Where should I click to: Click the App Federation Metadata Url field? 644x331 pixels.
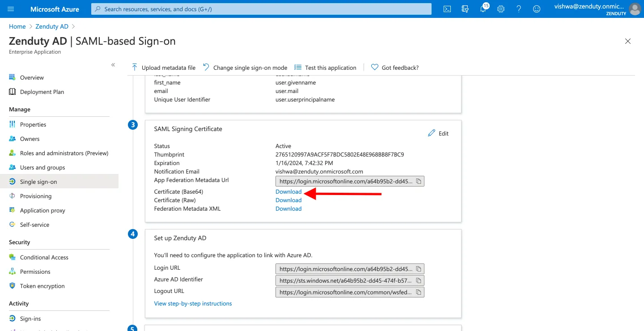(x=350, y=181)
